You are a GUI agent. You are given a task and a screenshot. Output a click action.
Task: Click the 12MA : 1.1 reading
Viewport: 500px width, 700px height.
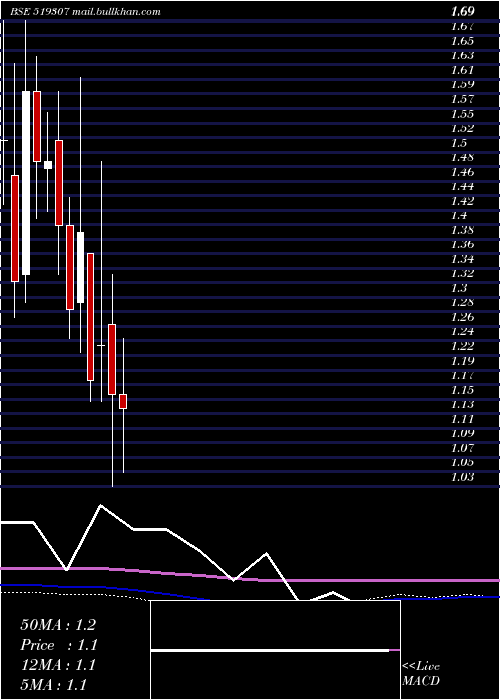58,665
